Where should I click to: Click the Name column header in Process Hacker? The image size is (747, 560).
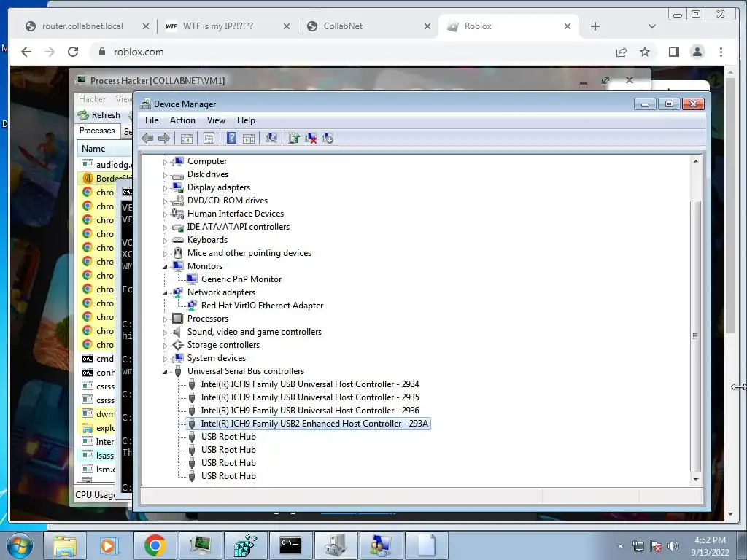104,149
